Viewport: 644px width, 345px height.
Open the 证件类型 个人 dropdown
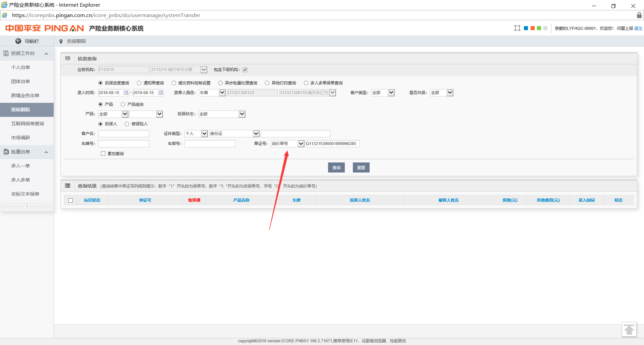pos(196,134)
